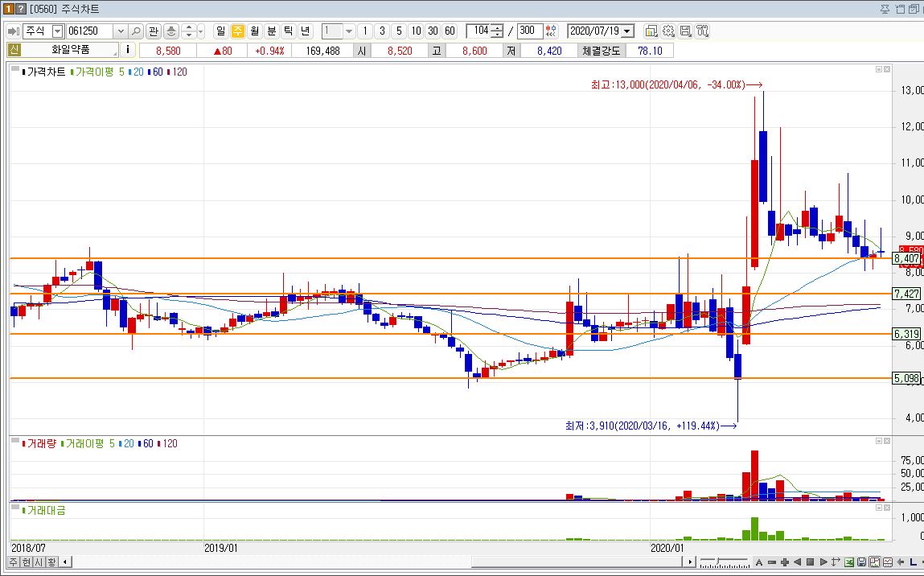The width and height of the screenshot is (924, 576).
Task: Click the 화일약품 stock name field
Action: pyautogui.click(x=70, y=50)
